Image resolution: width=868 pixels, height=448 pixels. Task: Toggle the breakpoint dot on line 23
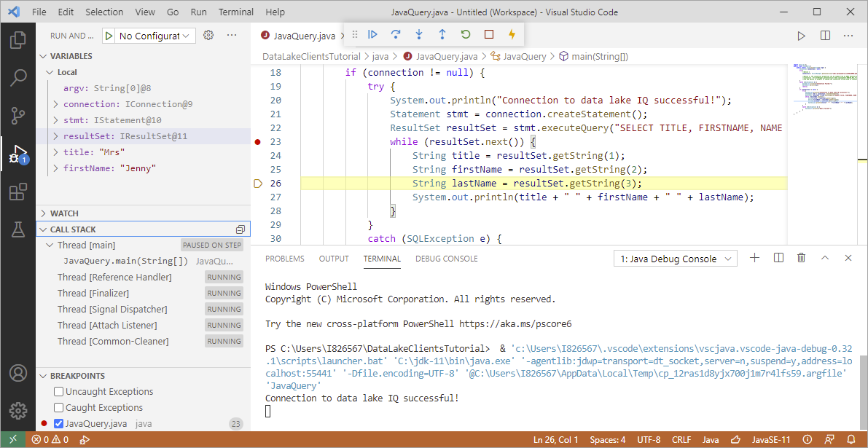pos(257,142)
